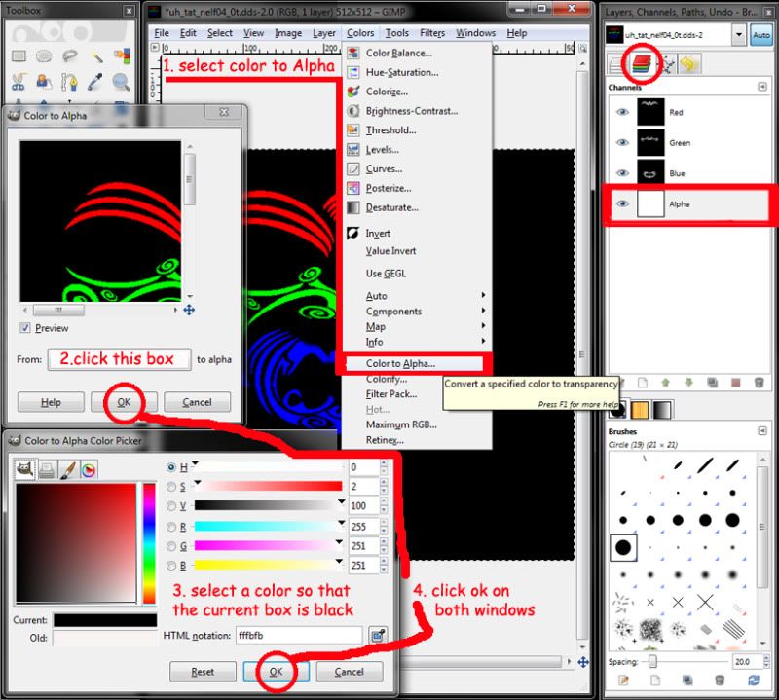The height and width of the screenshot is (700, 779).
Task: Select the H radio button in the color picker
Action: coord(170,467)
